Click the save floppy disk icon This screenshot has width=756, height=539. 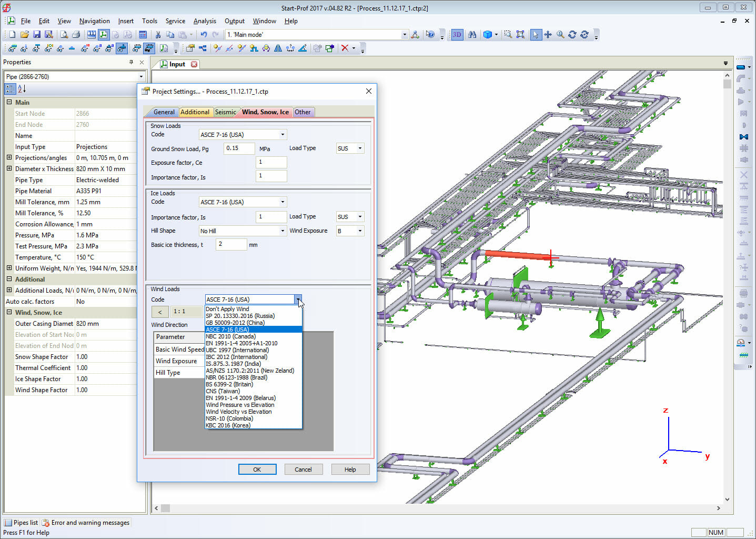pyautogui.click(x=37, y=35)
